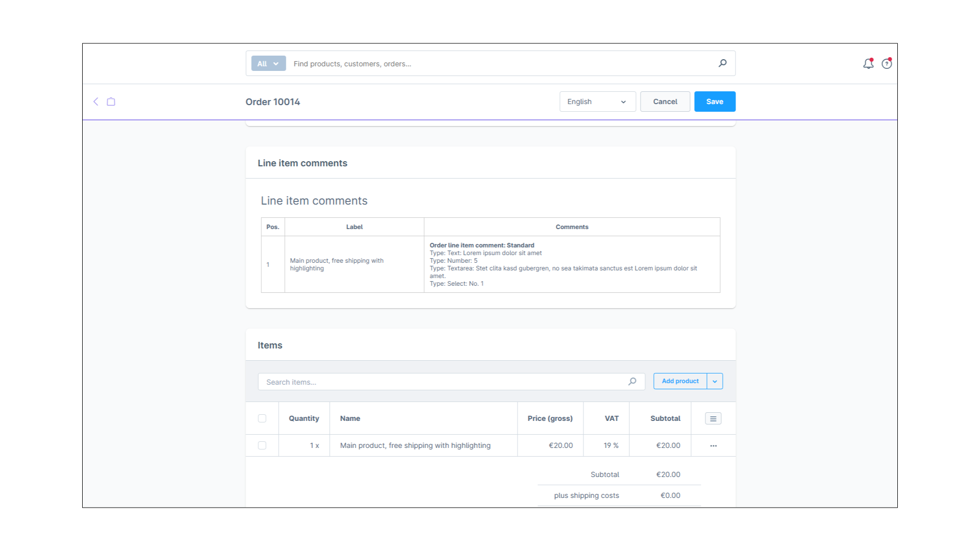
Task: Open the All search filter dropdown
Action: [x=268, y=64]
